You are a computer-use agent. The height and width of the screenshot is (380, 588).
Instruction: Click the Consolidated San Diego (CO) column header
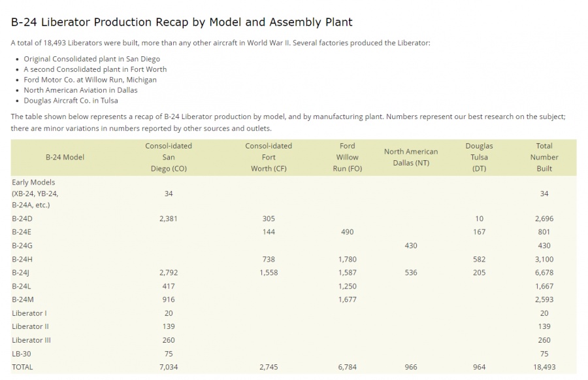coord(169,157)
